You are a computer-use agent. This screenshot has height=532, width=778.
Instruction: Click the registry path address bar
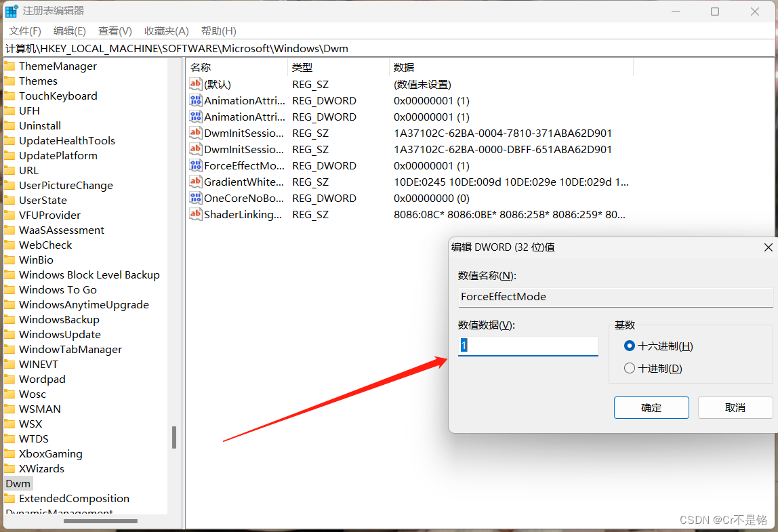pos(389,48)
